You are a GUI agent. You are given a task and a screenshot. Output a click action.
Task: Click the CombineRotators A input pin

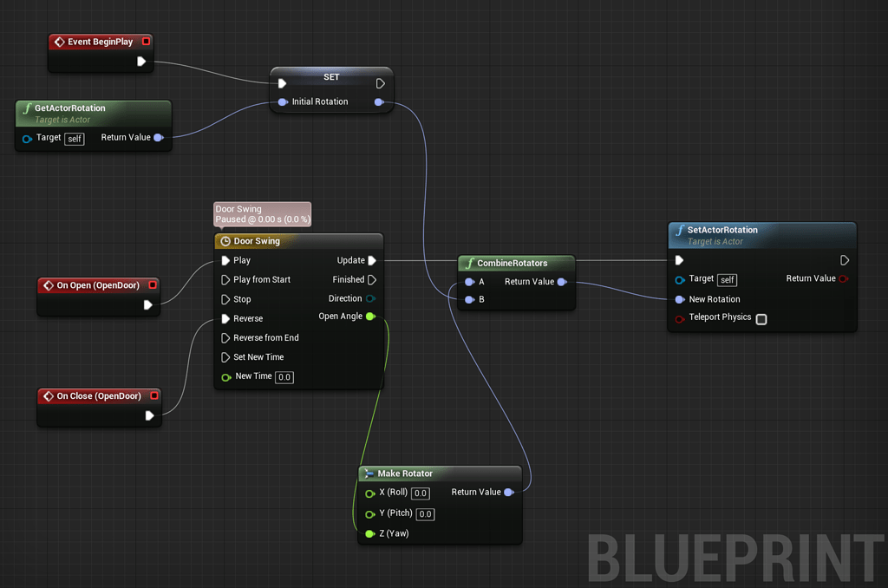[x=469, y=282]
